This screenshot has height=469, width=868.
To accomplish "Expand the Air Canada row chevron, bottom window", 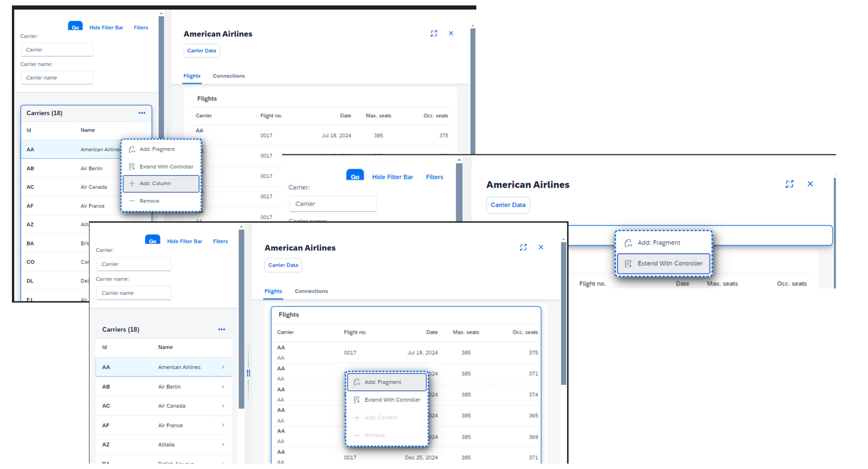I will point(223,406).
